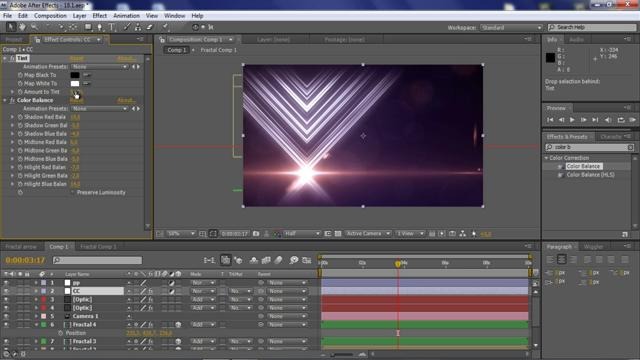The image size is (640, 360).
Task: Open blend mode dropdown for Fractal 4
Action: 202,324
